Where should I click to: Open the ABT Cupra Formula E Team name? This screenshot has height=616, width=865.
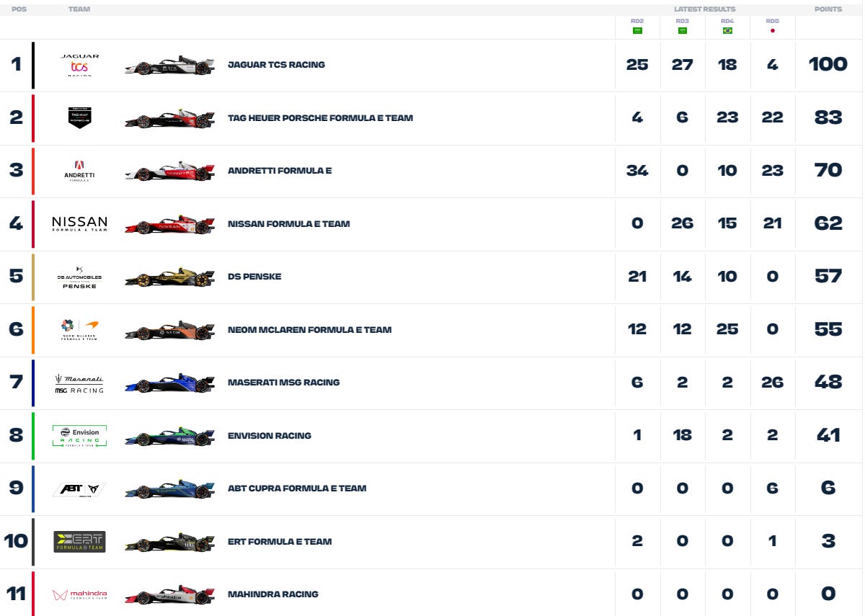click(297, 488)
